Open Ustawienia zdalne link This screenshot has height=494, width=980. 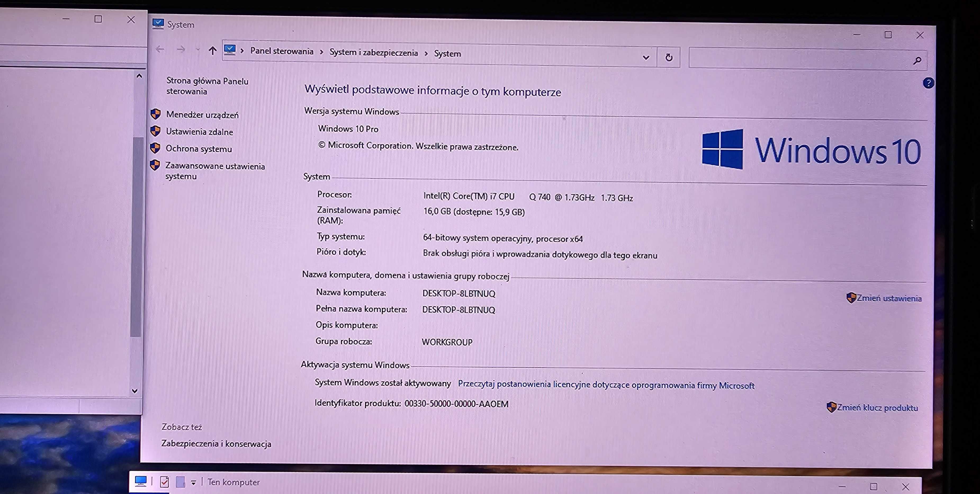[199, 132]
